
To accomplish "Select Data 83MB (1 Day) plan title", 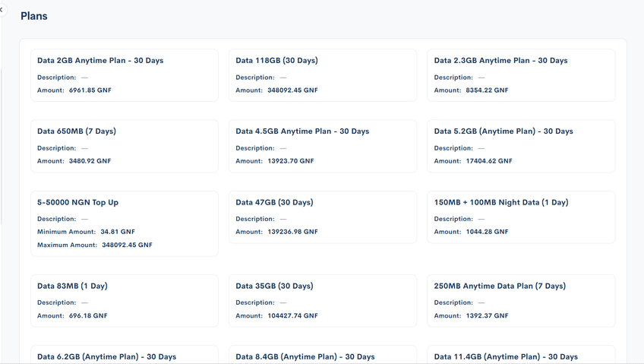I will [x=72, y=286].
